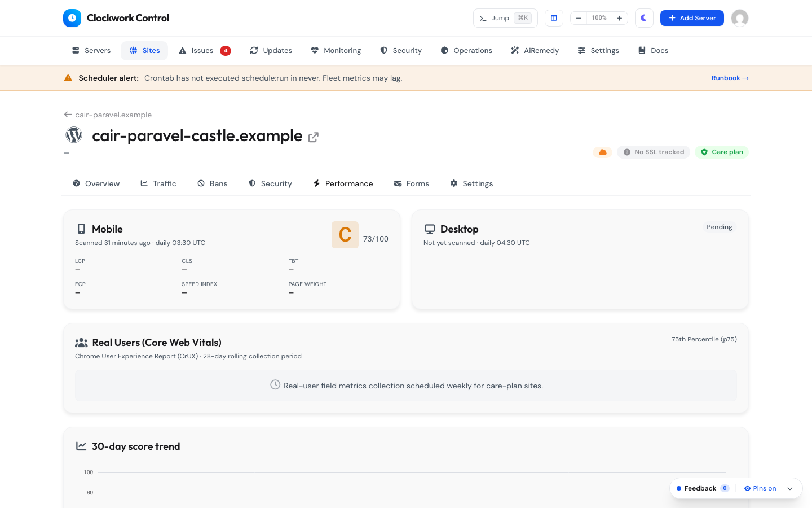This screenshot has width=812, height=508.
Task: Open the user avatar menu
Action: pos(740,18)
